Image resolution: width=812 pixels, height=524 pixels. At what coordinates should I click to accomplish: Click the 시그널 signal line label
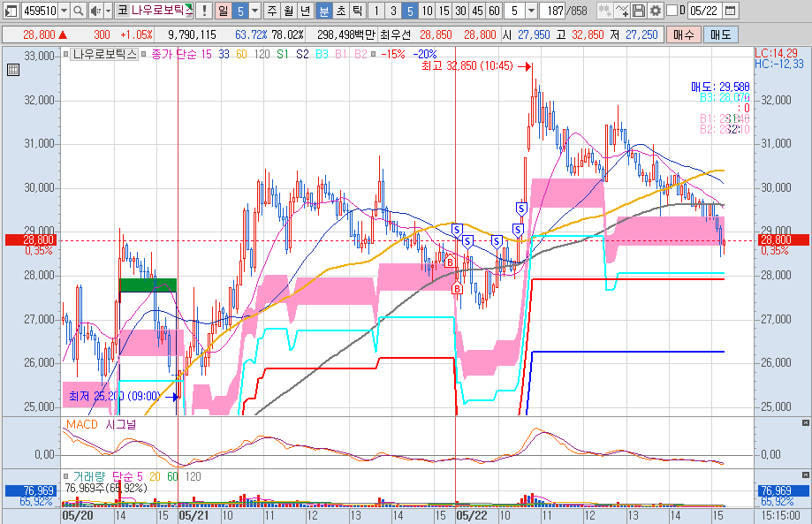121,424
